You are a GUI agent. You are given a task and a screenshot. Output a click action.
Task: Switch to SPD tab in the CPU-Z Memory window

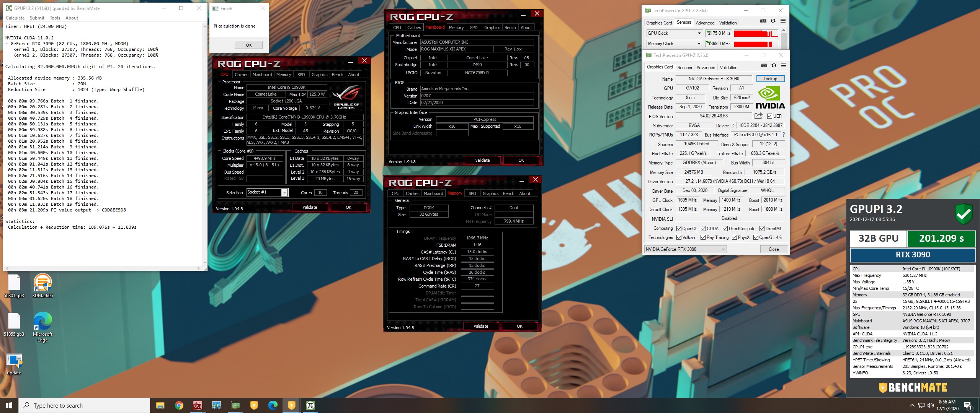472,193
